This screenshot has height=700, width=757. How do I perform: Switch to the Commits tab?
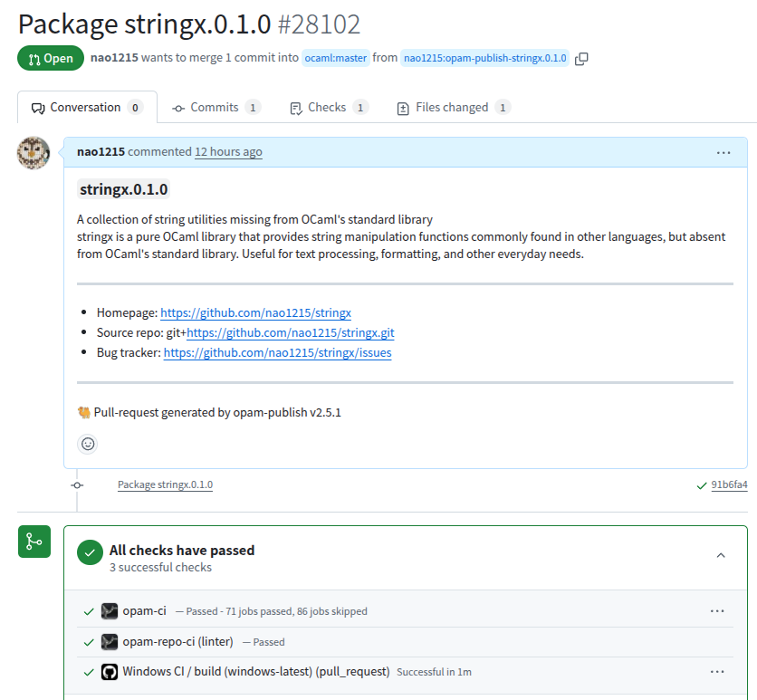click(x=216, y=108)
